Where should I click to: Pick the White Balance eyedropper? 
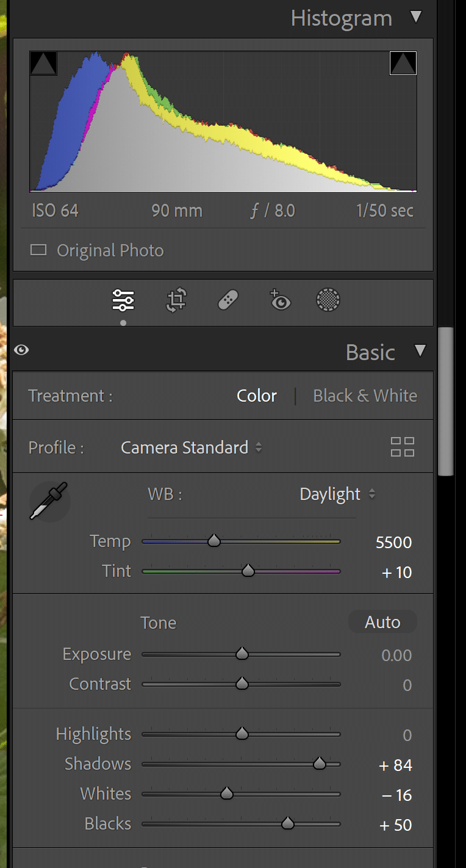tap(49, 501)
